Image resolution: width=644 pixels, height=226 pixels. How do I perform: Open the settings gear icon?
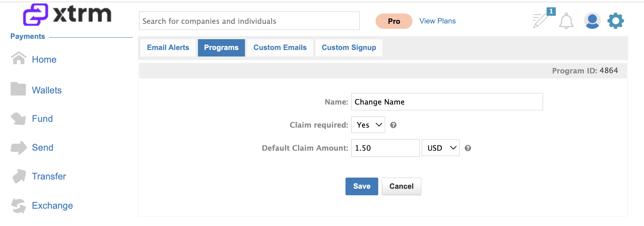[x=615, y=21]
